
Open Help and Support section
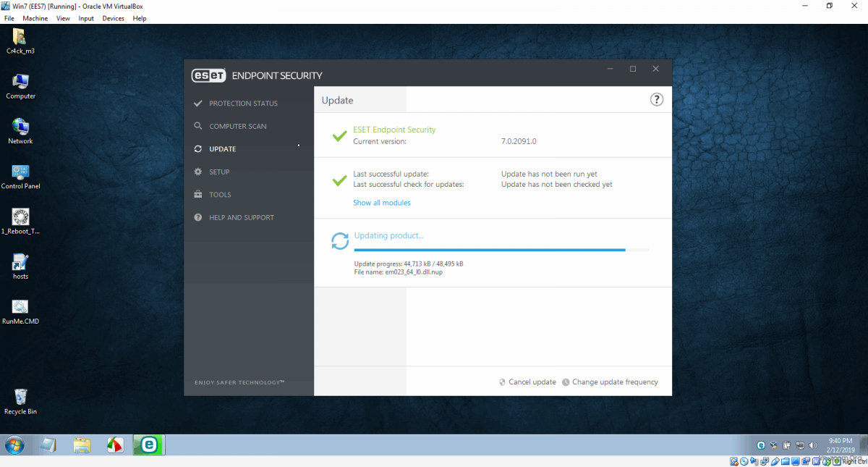click(241, 217)
